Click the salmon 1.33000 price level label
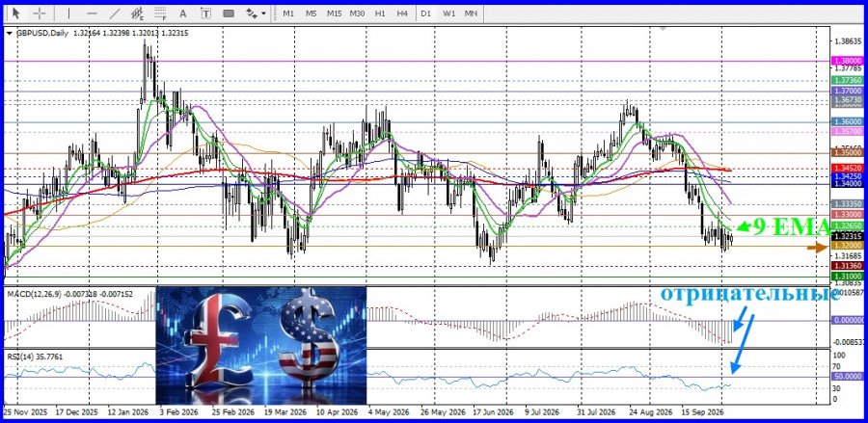Viewport: 868px width, 423px height. pyautogui.click(x=848, y=214)
